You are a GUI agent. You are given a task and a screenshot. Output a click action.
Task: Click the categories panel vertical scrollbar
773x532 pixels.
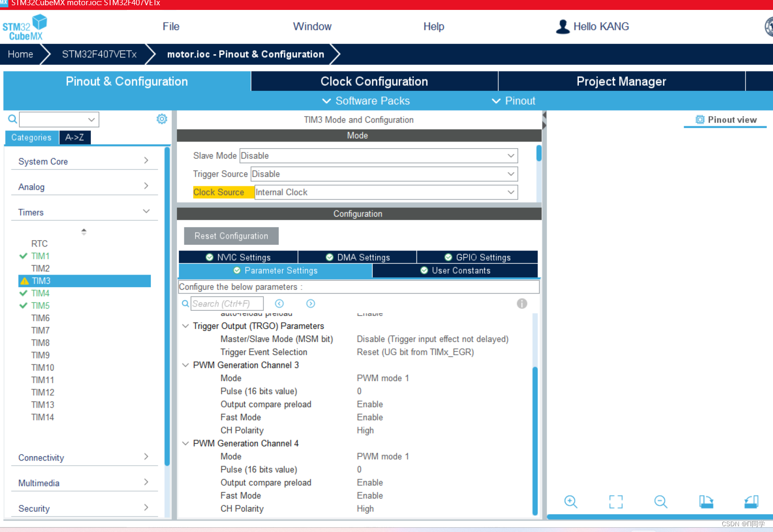click(167, 306)
